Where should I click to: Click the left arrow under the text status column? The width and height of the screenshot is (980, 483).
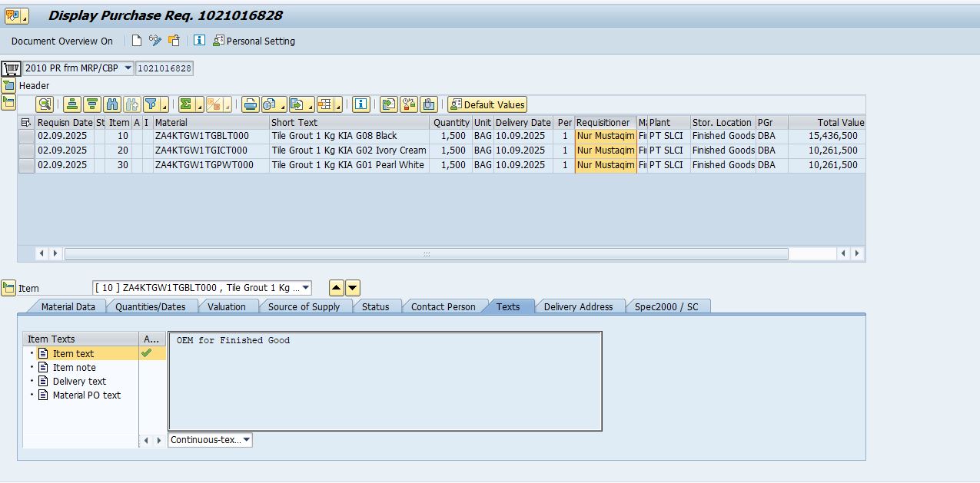click(145, 440)
